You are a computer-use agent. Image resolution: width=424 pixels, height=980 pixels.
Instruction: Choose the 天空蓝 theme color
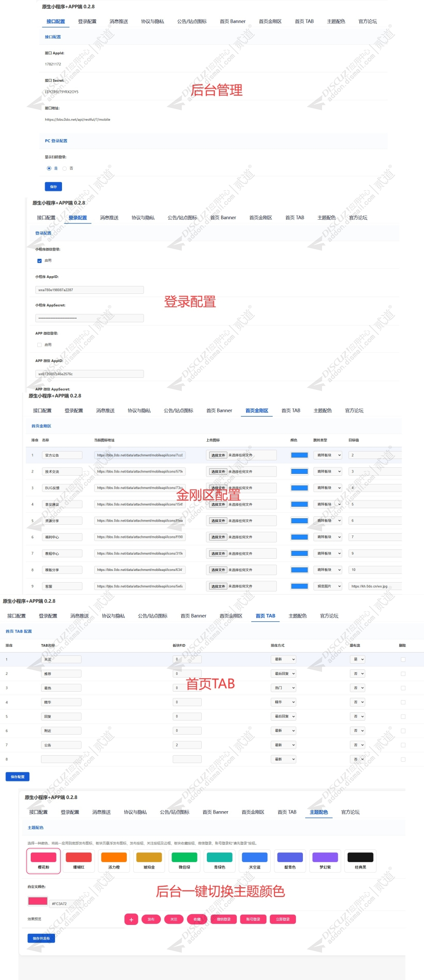pos(254,861)
